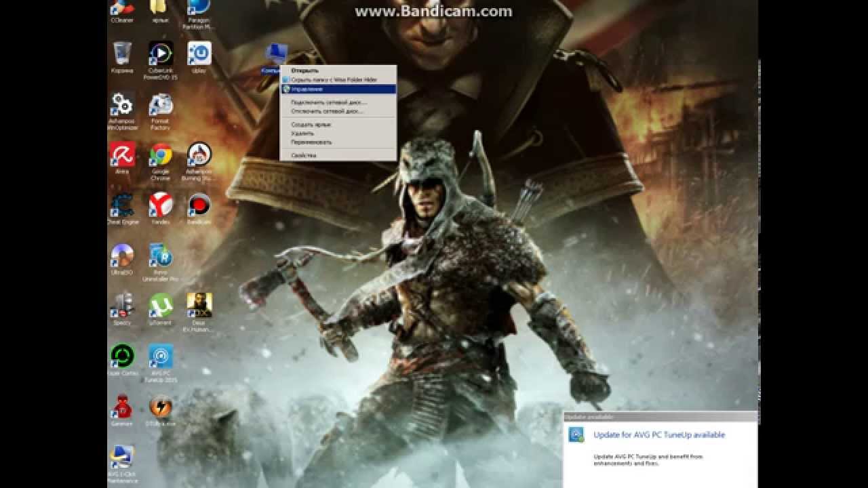This screenshot has width=868, height=488.
Task: Click Управление in the context menu
Action: click(x=338, y=89)
